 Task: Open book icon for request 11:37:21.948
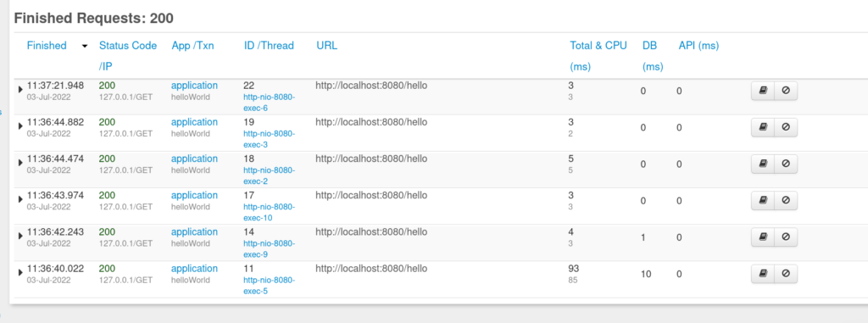763,91
